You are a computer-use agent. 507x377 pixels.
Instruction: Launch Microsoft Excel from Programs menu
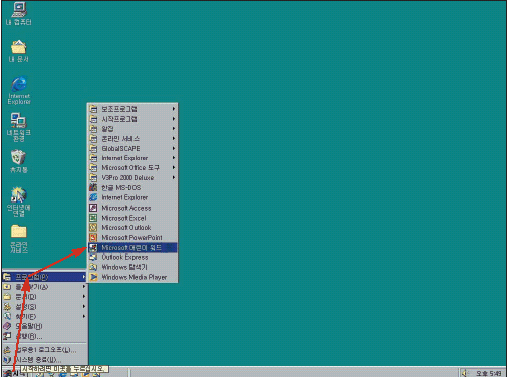(x=133, y=218)
